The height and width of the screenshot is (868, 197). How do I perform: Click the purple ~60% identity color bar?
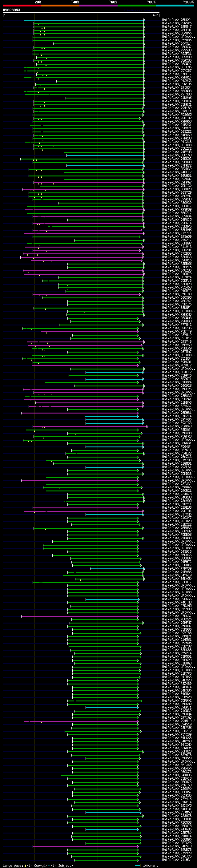coord(99,6)
